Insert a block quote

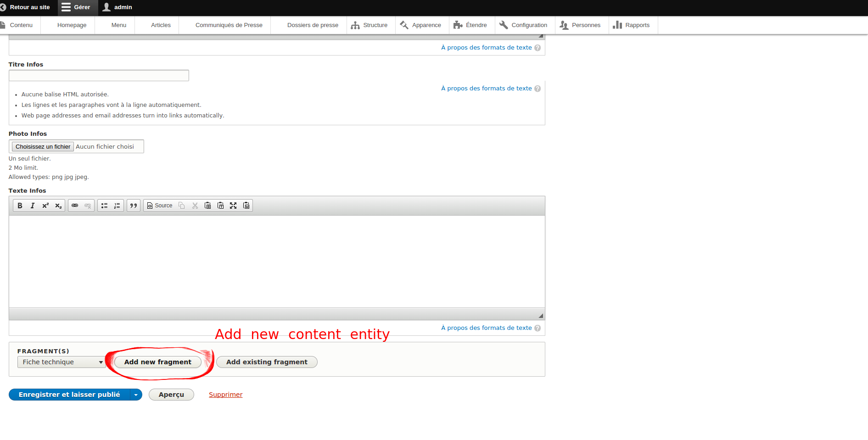point(134,205)
